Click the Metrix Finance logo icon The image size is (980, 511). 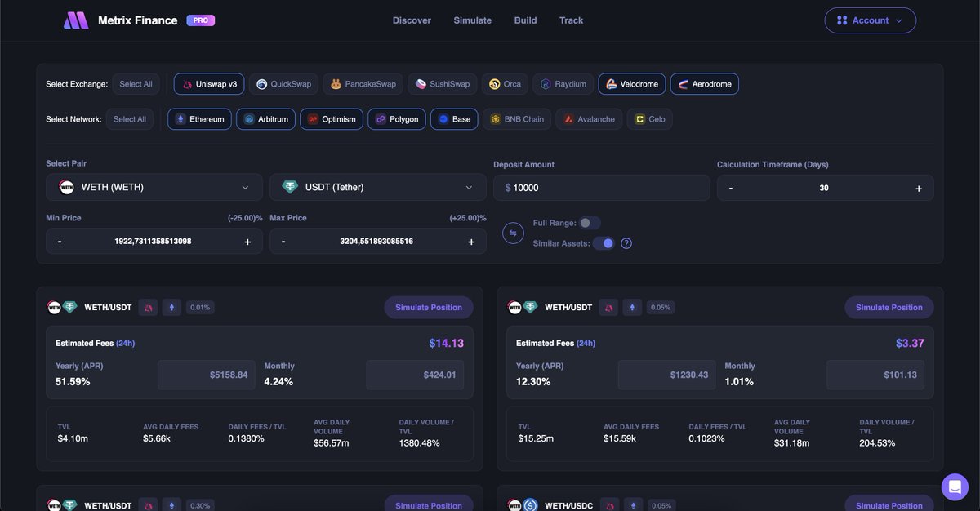[76, 20]
